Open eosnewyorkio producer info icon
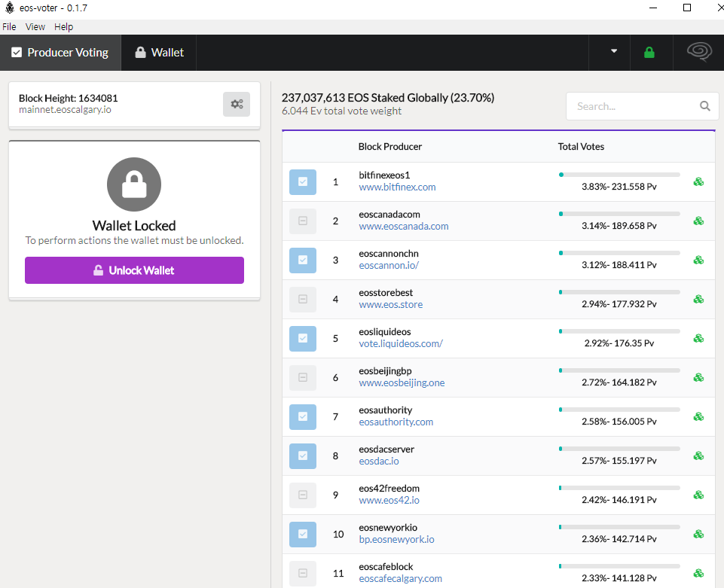Image resolution: width=724 pixels, height=588 pixels. pos(698,535)
